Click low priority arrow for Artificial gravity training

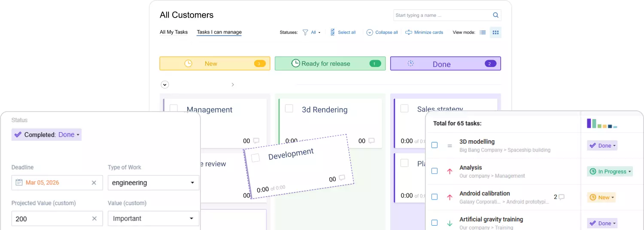pos(450,223)
